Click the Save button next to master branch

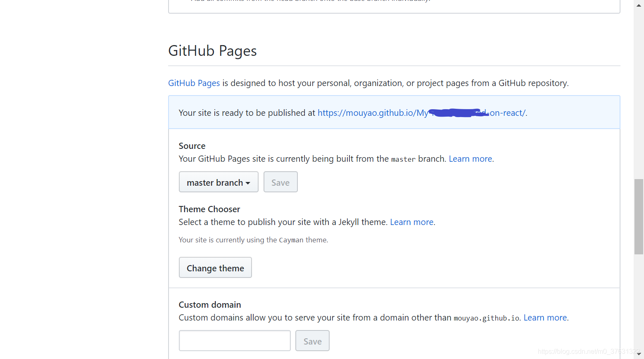280,182
